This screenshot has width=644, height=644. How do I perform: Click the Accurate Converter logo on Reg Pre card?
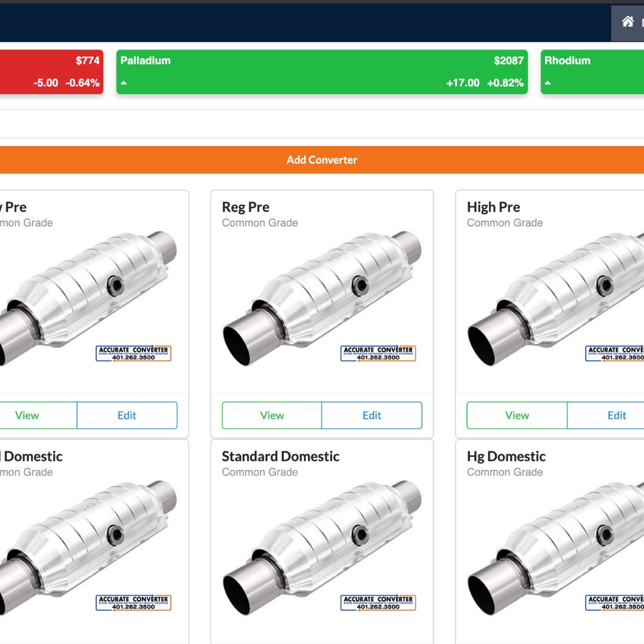378,354
